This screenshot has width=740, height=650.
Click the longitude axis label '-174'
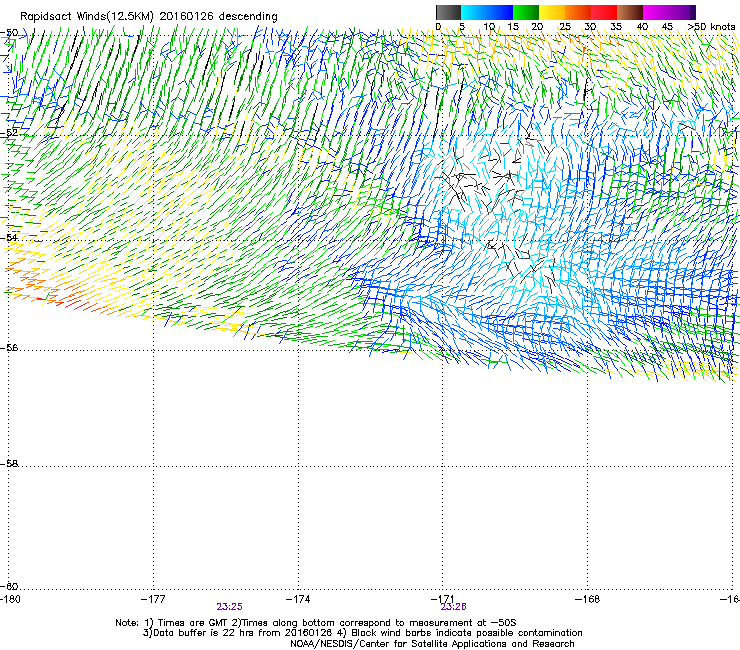click(x=298, y=599)
